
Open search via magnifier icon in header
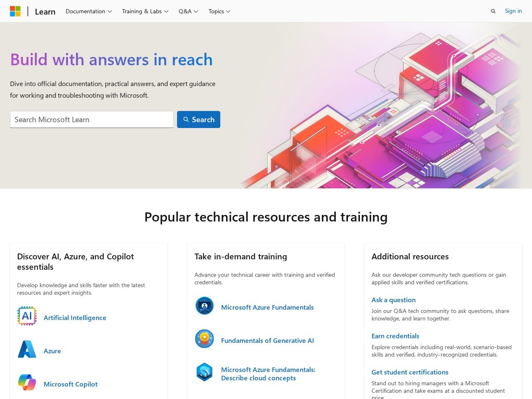(x=493, y=11)
